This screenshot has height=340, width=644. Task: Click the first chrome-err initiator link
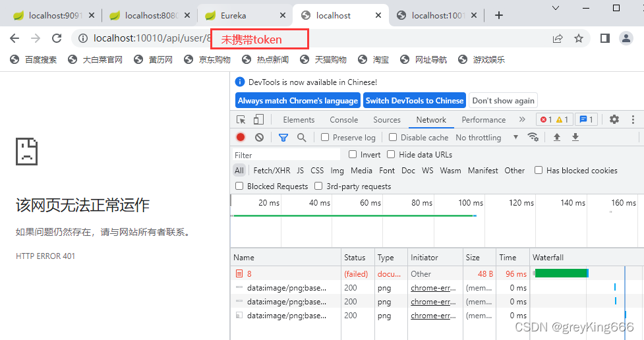click(x=433, y=288)
